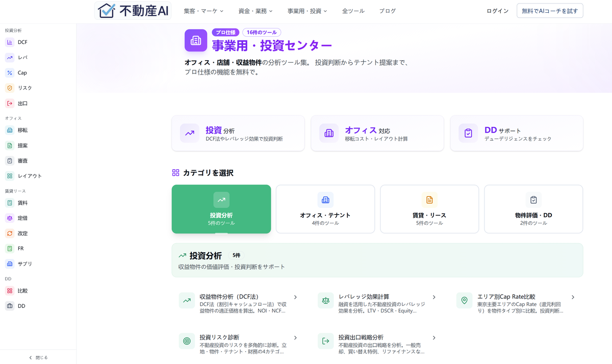Select the 賃貸・リース category tab

click(x=429, y=209)
